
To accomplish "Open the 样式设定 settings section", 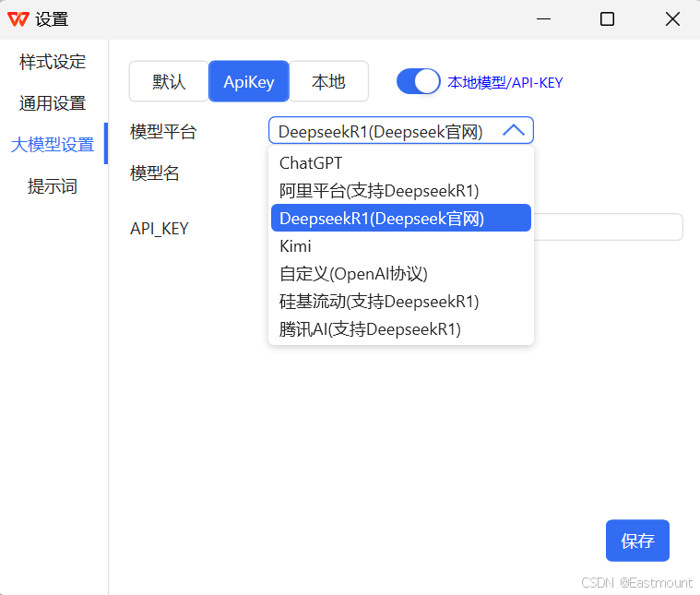I will [53, 62].
